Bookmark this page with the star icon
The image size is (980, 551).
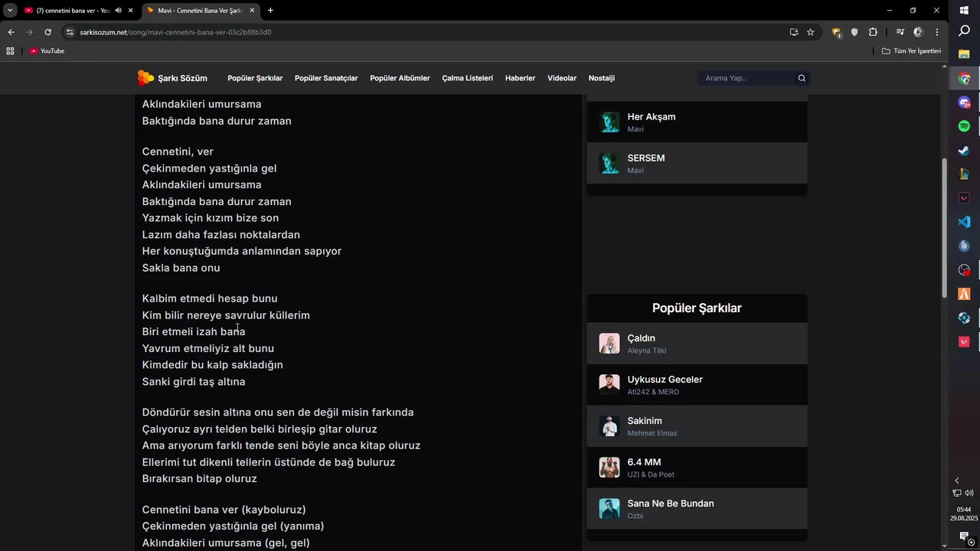[811, 32]
